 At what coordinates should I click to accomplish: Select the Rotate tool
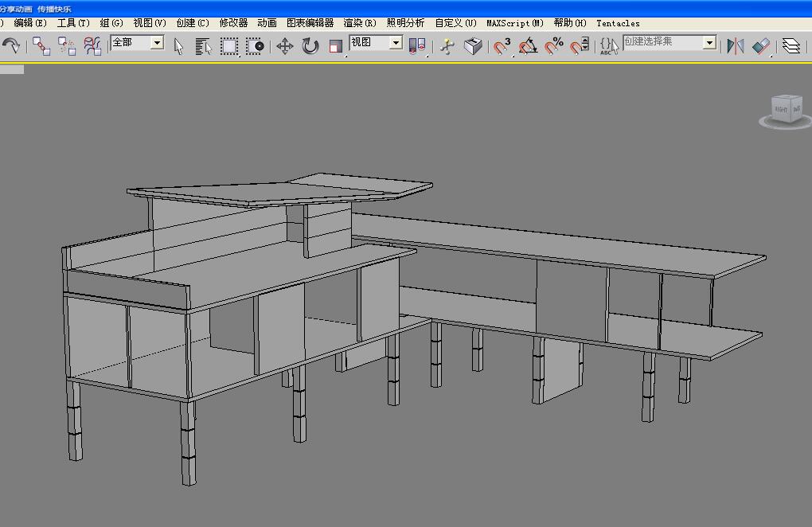(310, 46)
